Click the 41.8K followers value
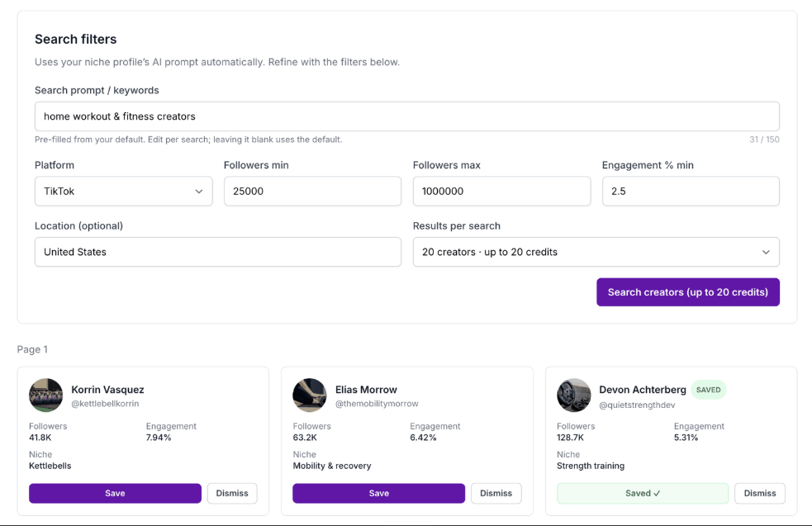812x526 pixels. click(x=40, y=438)
